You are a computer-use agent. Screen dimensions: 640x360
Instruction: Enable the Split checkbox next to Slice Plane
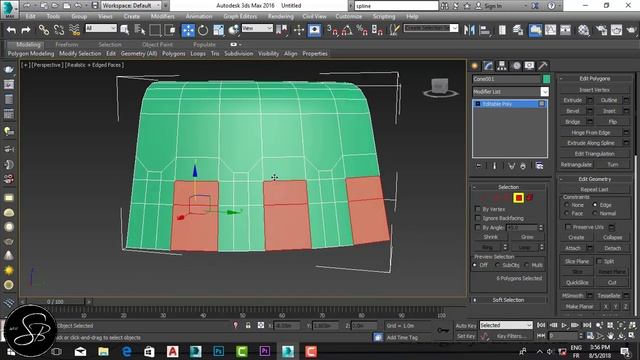coord(599,261)
